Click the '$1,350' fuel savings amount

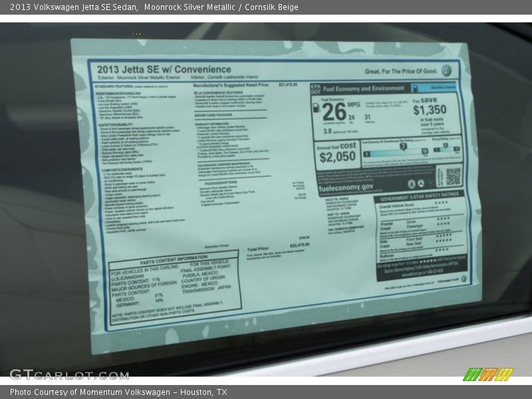430,110
